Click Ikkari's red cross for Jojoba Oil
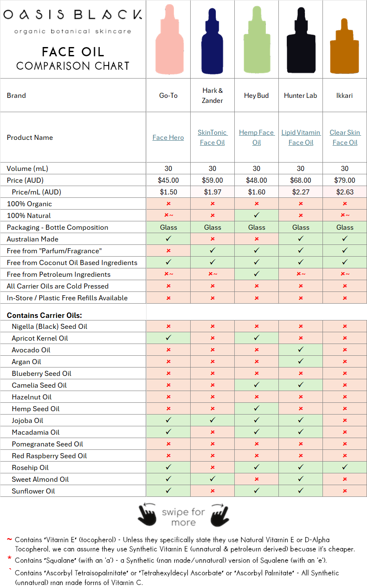 pyautogui.click(x=345, y=420)
